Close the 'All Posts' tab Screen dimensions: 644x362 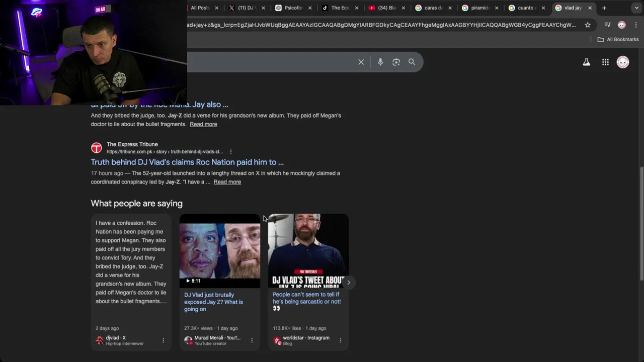216,8
